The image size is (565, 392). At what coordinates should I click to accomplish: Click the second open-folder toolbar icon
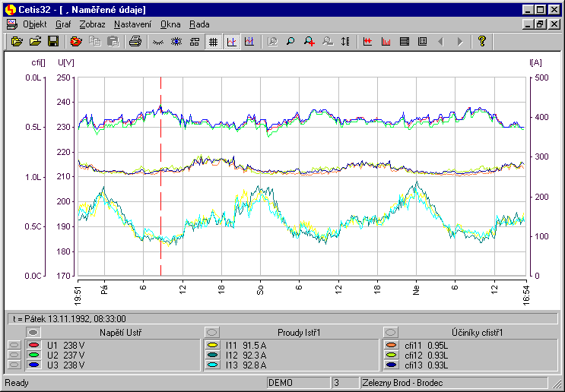point(35,41)
